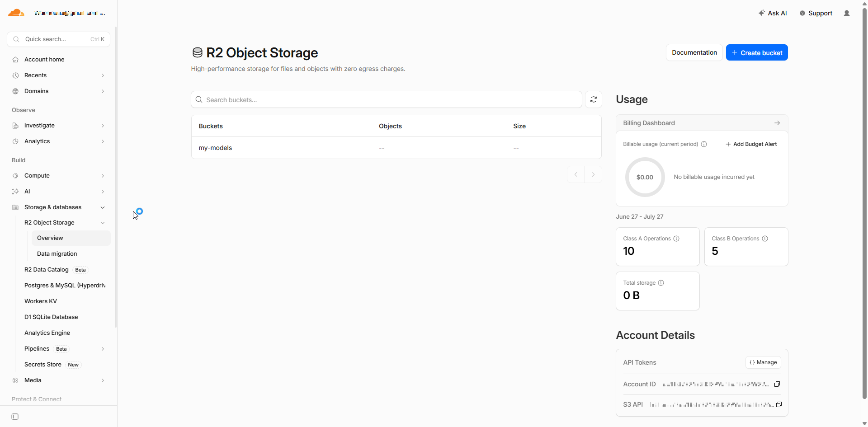Open the user account profile icon

click(x=847, y=13)
